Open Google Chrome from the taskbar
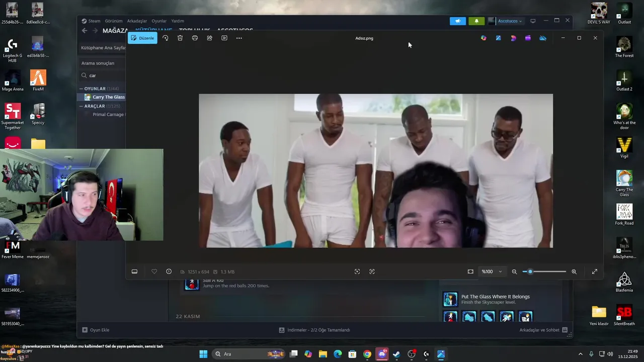 [367, 354]
